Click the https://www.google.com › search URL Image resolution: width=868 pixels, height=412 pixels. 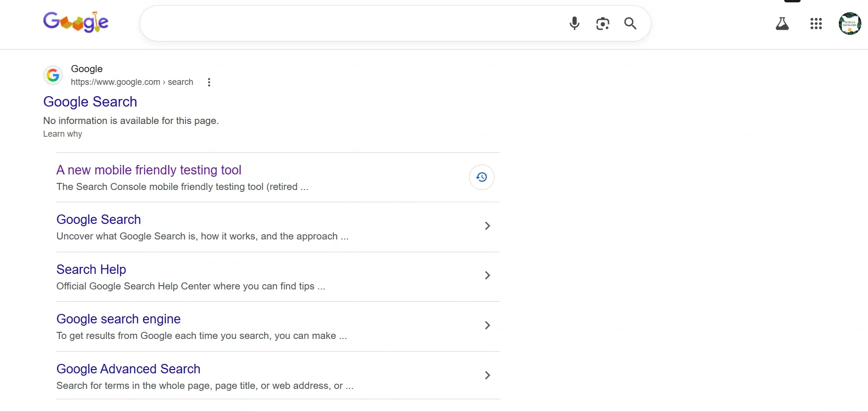pos(132,82)
